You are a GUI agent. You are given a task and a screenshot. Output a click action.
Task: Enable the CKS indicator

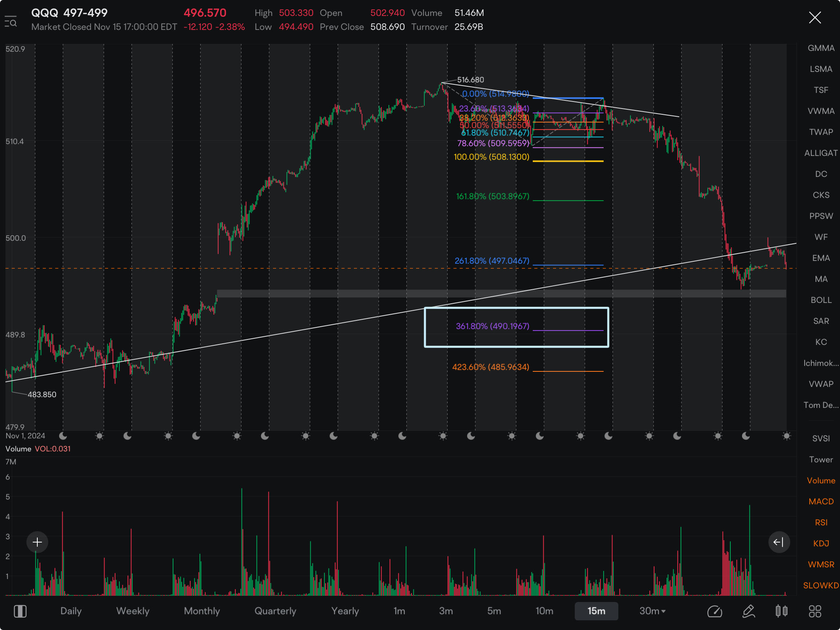(821, 195)
